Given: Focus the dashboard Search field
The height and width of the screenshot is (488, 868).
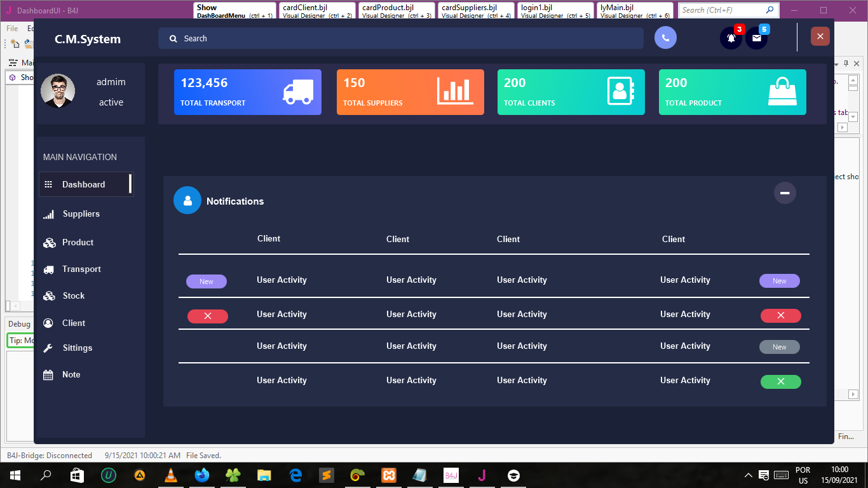Looking at the screenshot, I should coord(401,39).
